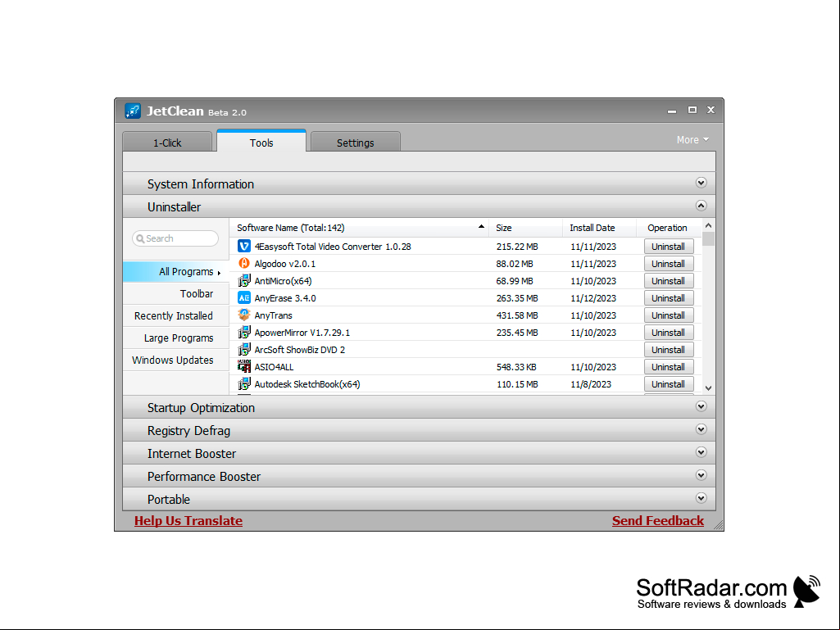The width and height of the screenshot is (840, 630).
Task: Click the 11/8/2023 install date
Action: [x=591, y=384]
